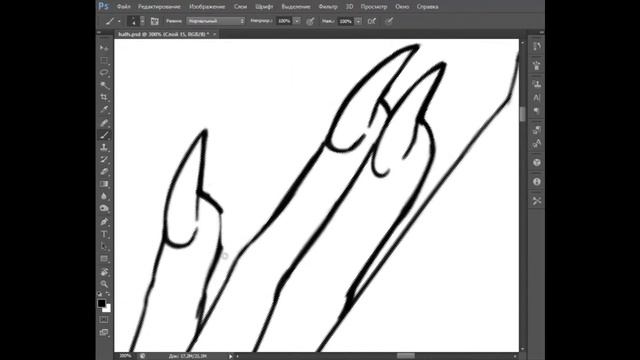Viewport: 640px width, 360px height.
Task: Enable airbrush mode
Action: point(371,21)
